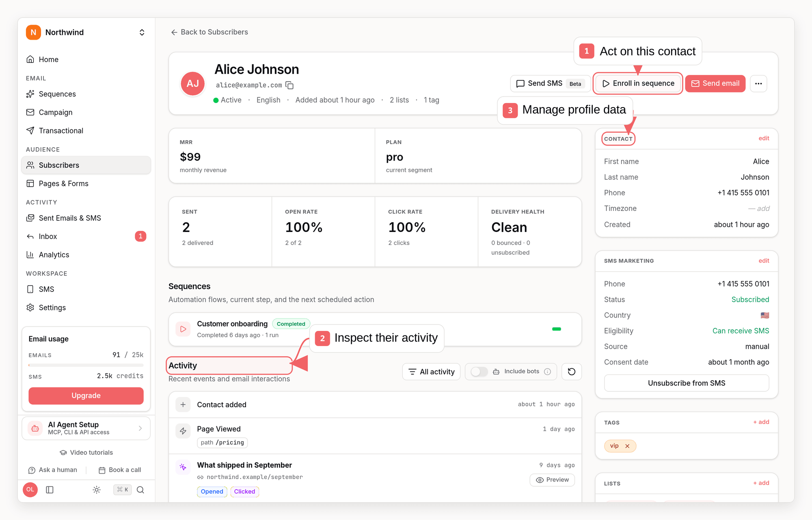Click the search magnifier icon
Image resolution: width=812 pixels, height=520 pixels.
point(140,490)
